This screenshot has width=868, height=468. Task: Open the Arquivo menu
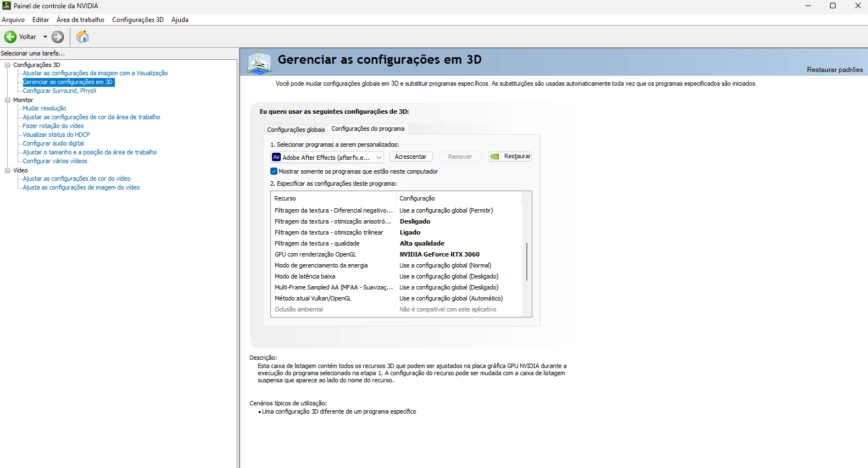(x=13, y=20)
